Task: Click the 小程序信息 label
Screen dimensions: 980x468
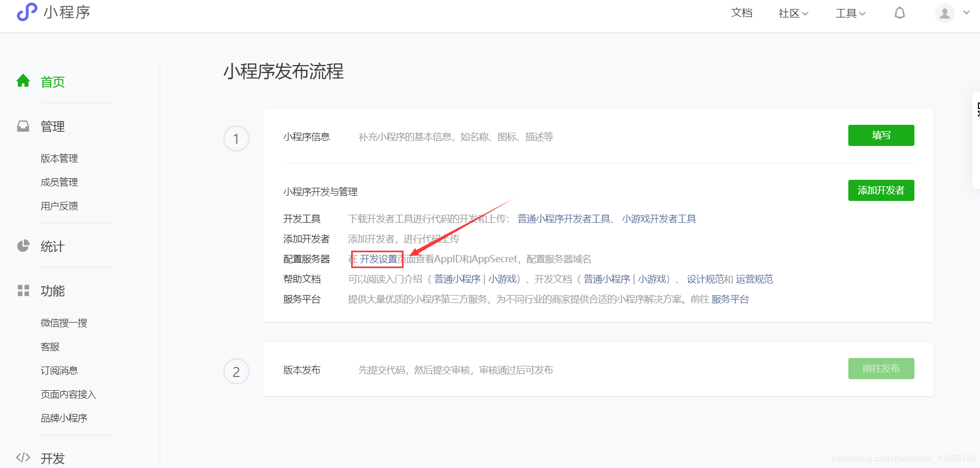Action: coord(306,137)
